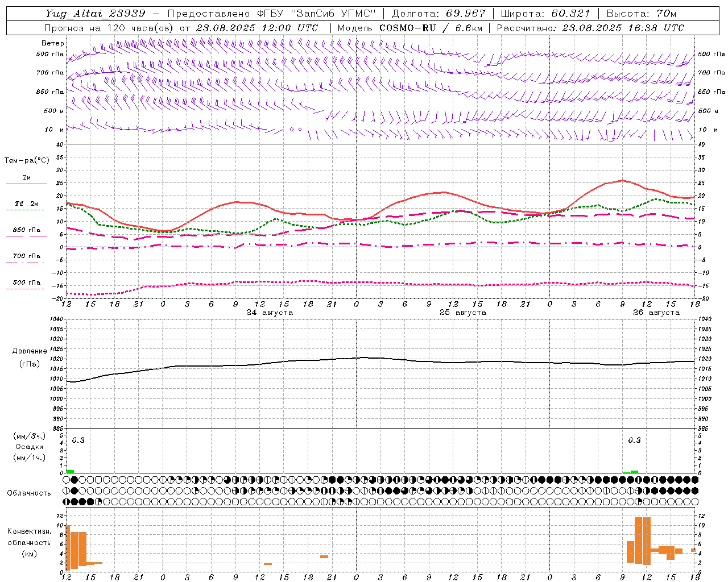
Task: Click the station title Yug_Altai_23939
Action: [96, 14]
